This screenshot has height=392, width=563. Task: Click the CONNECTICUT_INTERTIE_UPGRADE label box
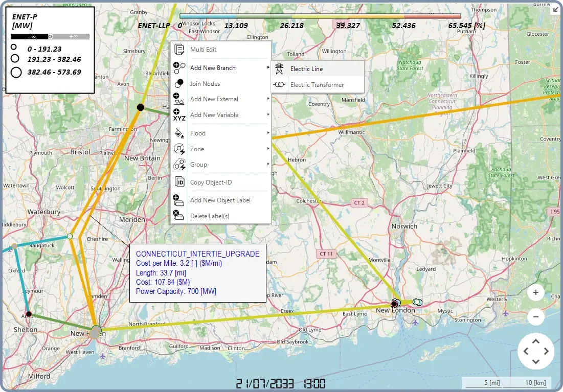pos(197,273)
